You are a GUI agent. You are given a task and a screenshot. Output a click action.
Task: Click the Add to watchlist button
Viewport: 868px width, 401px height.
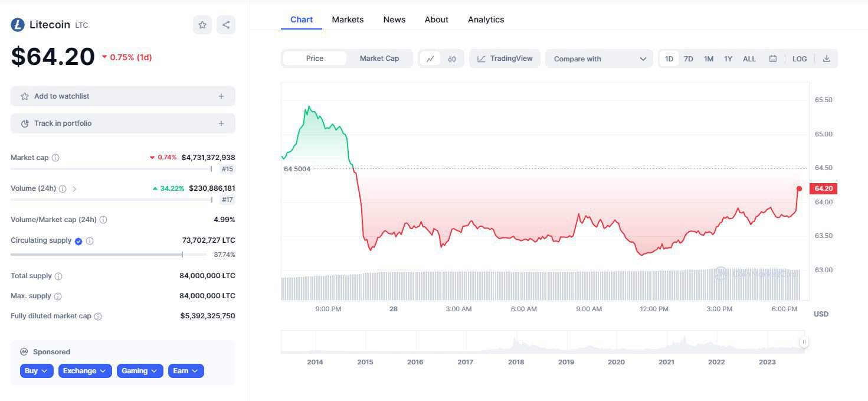123,96
